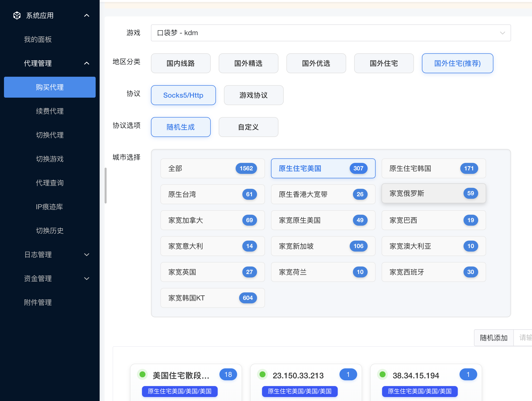The width and height of the screenshot is (532, 401).
Task: Click the green status dot next to 美国住宅散段
Action: point(142,374)
